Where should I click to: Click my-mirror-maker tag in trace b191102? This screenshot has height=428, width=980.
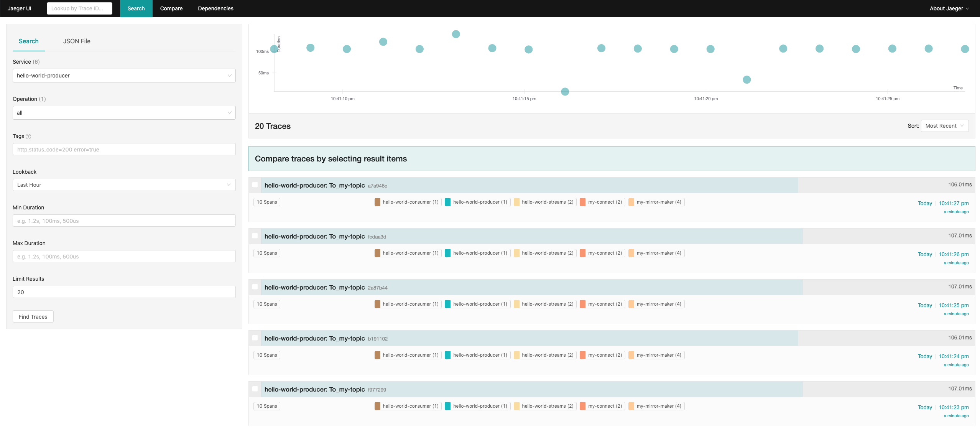656,355
